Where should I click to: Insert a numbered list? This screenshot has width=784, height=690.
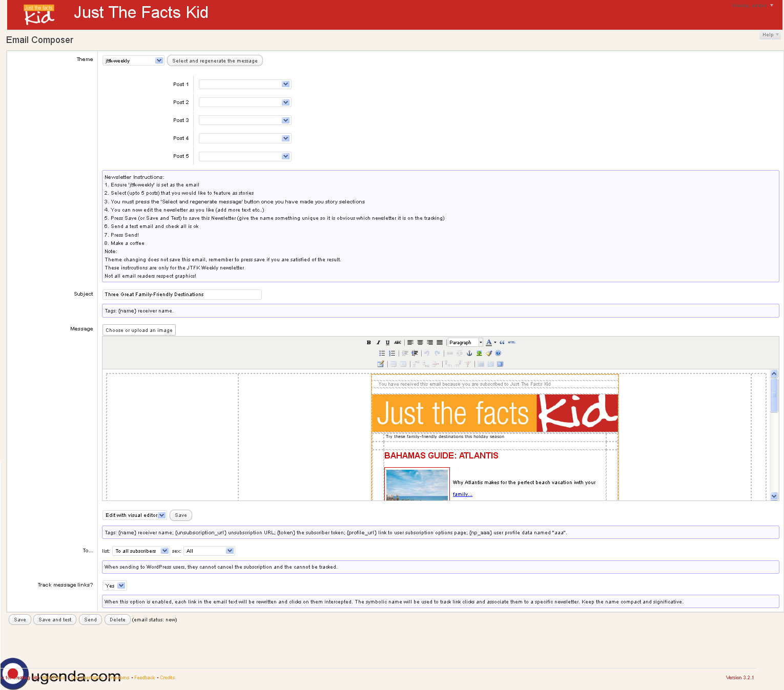[x=392, y=353]
